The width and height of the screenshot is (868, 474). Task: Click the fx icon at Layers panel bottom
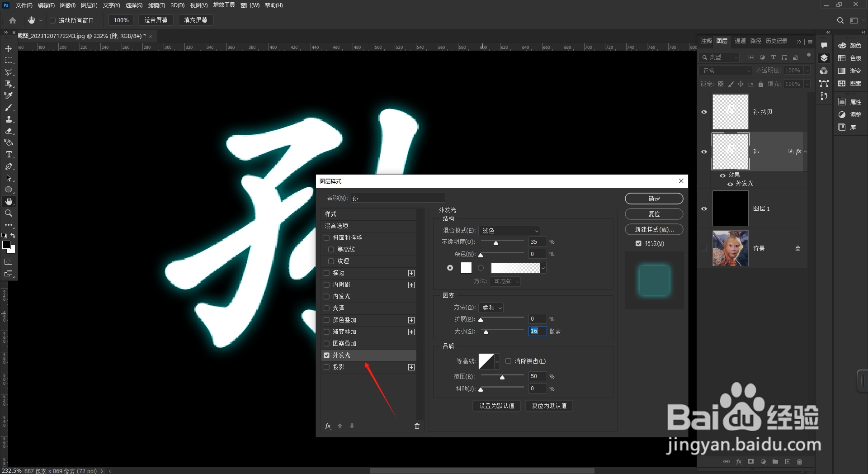(x=739, y=462)
